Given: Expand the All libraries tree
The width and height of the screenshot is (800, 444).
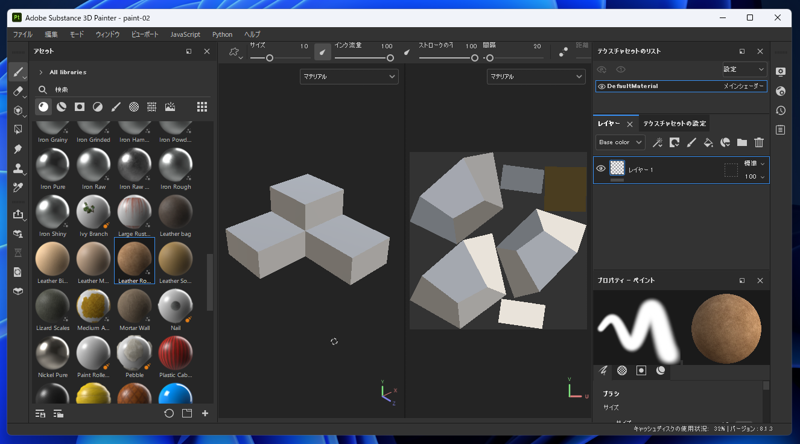Looking at the screenshot, I should (x=41, y=72).
